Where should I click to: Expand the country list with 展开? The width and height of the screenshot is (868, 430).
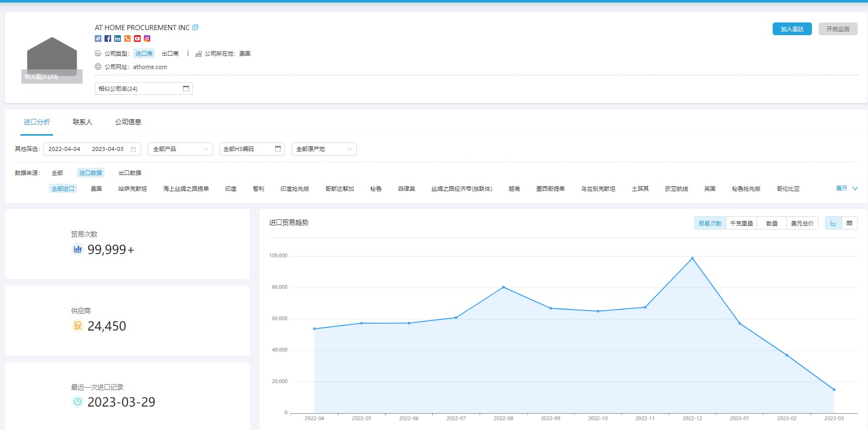847,188
